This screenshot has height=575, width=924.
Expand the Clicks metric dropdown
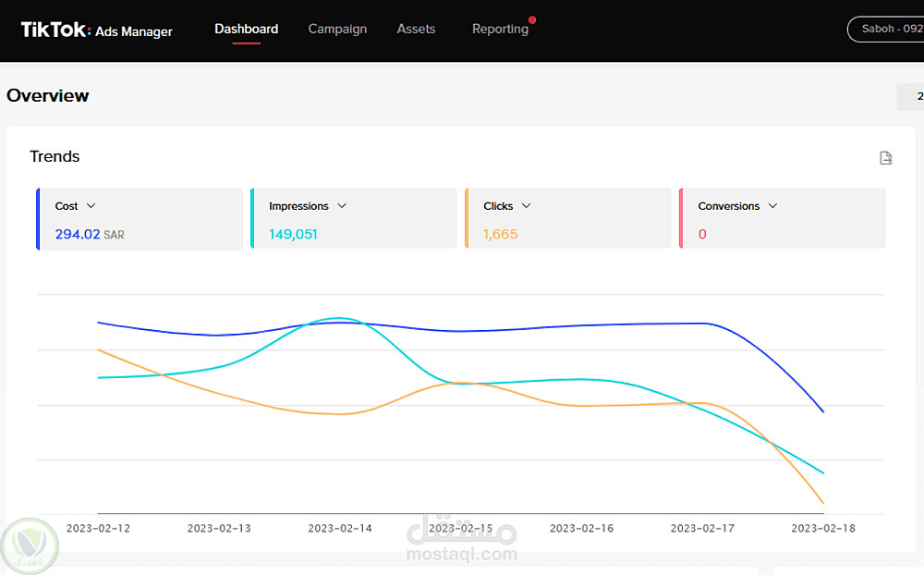(x=527, y=206)
